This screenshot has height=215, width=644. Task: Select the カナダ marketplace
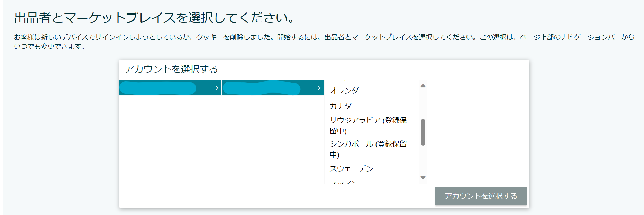[x=341, y=106]
